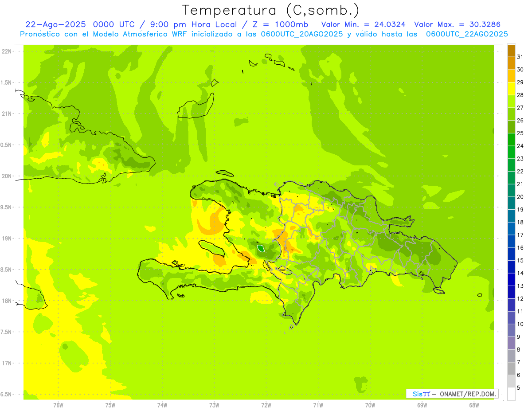
Task: Click the color bar label "20"
Action: [x=520, y=197]
